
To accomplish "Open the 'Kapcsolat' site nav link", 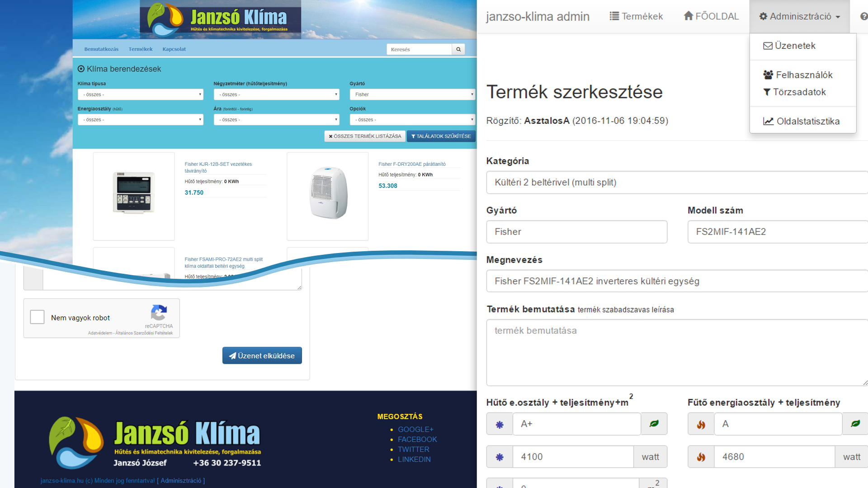I will point(174,49).
